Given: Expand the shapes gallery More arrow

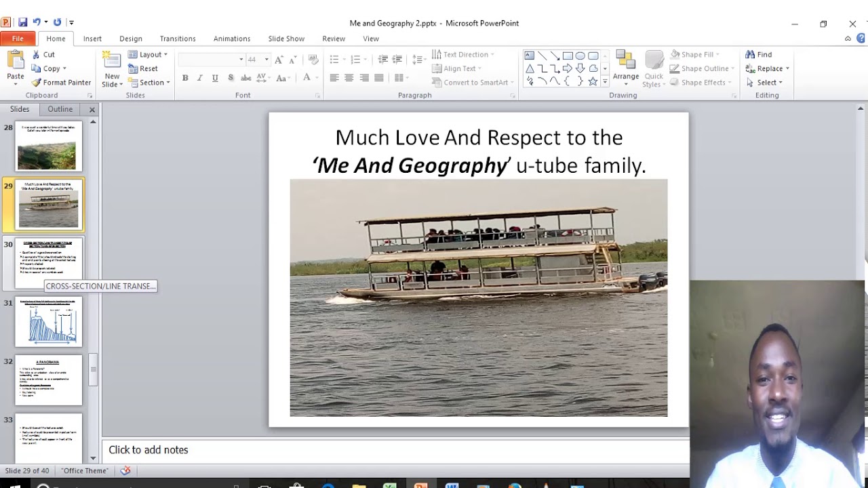Looking at the screenshot, I should click(605, 82).
